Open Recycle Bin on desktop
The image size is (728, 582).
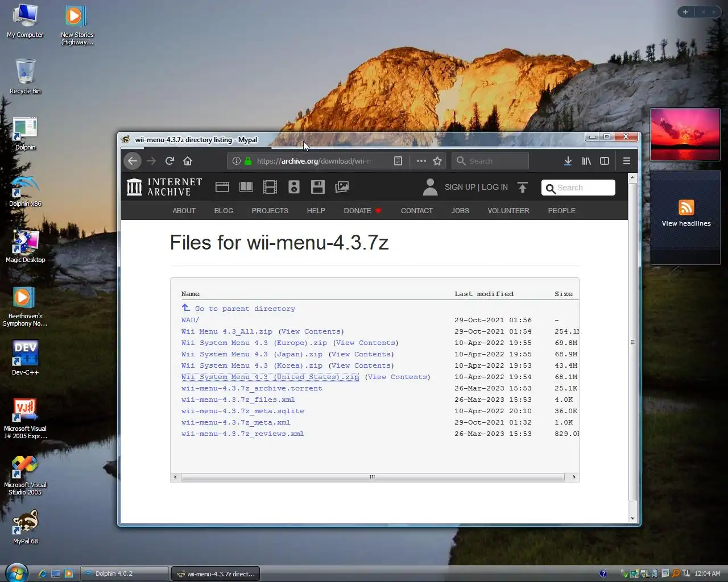[25, 77]
